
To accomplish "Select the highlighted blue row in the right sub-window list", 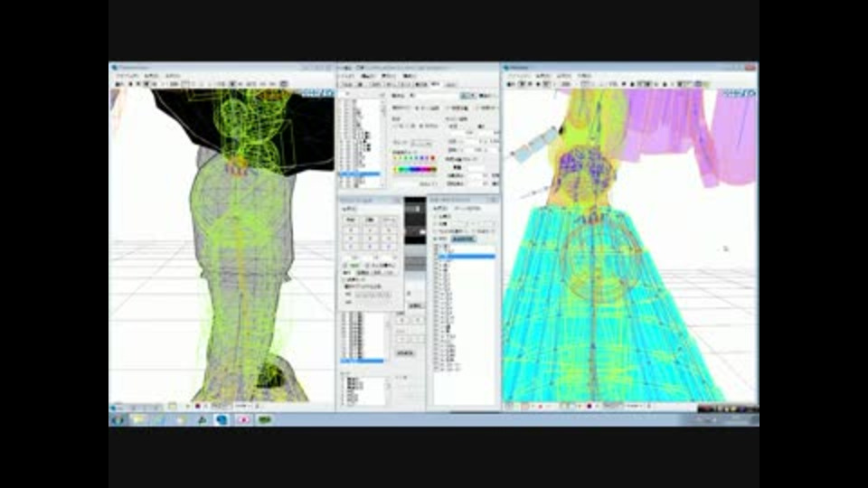I will 467,256.
